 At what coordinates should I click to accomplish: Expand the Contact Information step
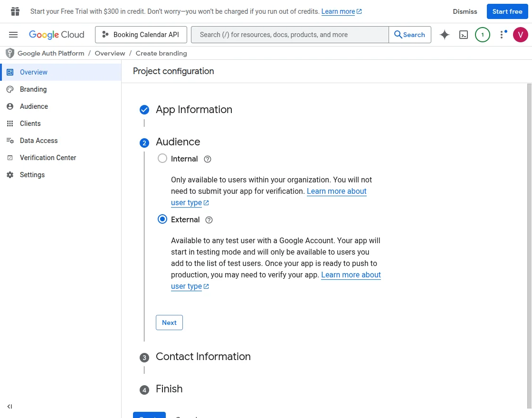[203, 357]
